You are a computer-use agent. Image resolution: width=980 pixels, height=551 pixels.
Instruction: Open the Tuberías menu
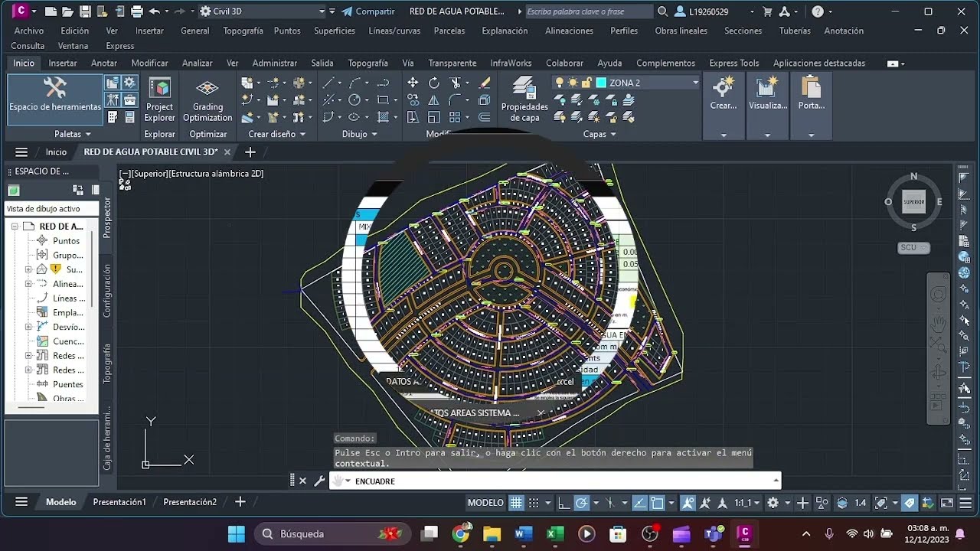pos(795,31)
